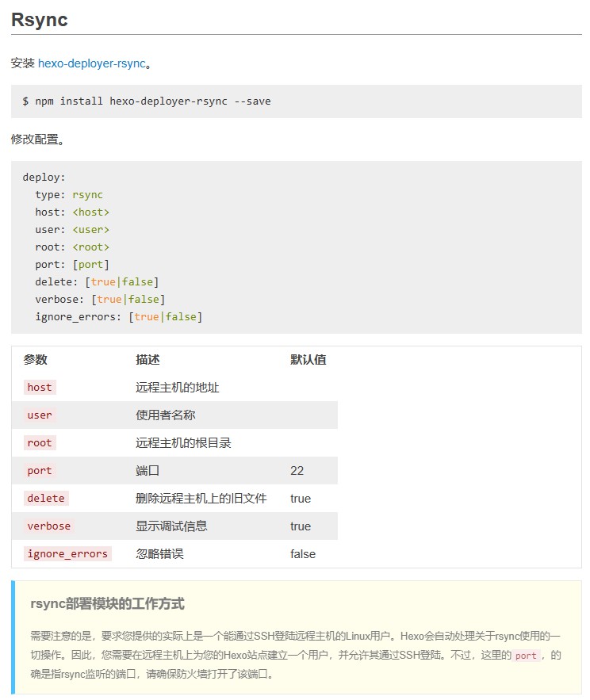Screen dimensions: 590x700
Task: Click the default value false
Action: 303,554
